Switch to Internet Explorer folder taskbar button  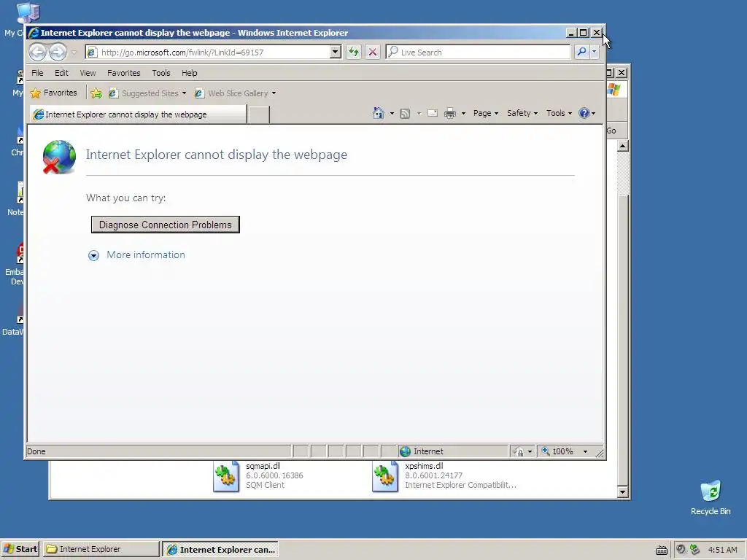pos(101,549)
